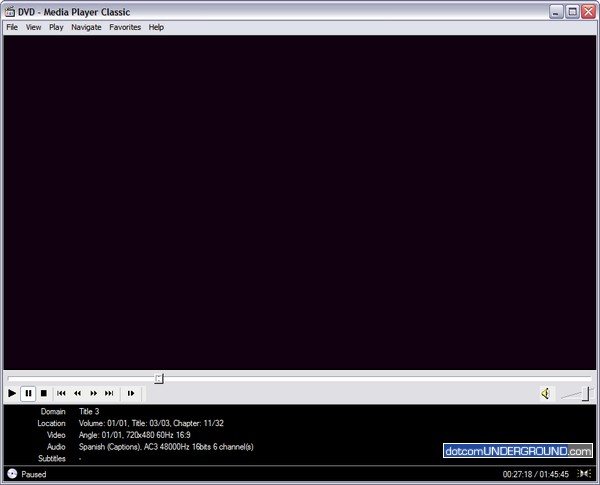Open the Favorites menu
Screen dimensions: 600x485
(x=125, y=27)
